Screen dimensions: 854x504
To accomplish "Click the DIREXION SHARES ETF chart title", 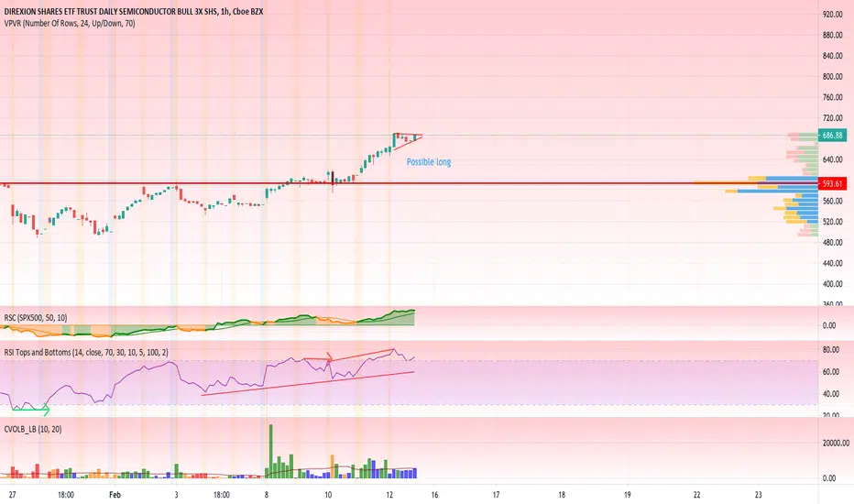I will click(134, 11).
